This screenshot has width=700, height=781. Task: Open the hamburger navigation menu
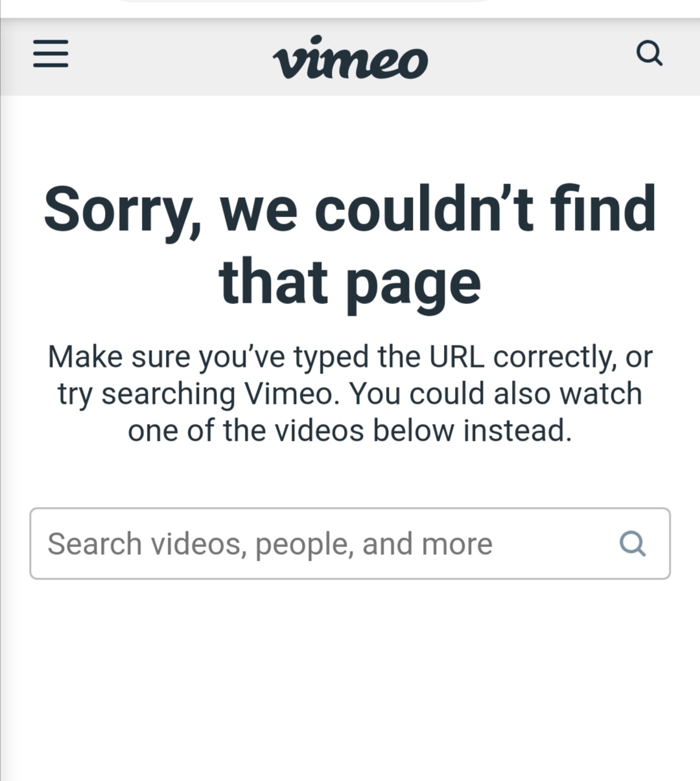pyautogui.click(x=51, y=54)
